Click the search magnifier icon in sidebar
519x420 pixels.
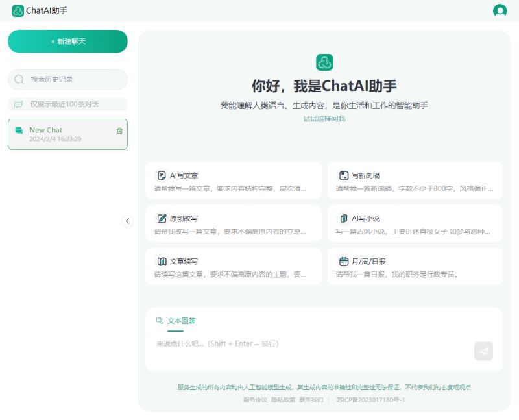(20, 79)
